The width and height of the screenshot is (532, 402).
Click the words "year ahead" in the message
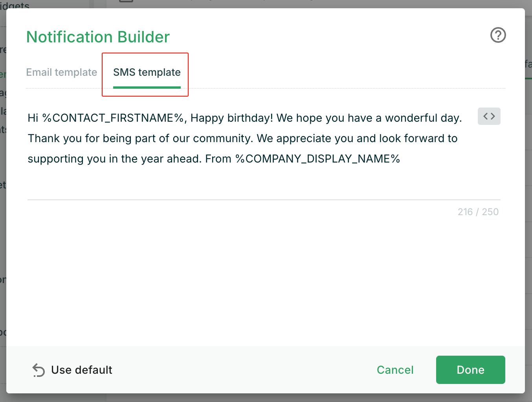(x=171, y=159)
